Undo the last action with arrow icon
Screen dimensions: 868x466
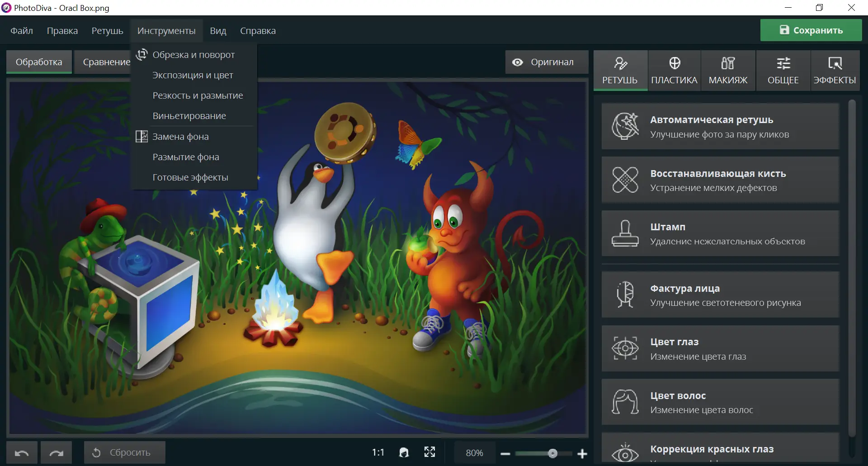click(22, 452)
